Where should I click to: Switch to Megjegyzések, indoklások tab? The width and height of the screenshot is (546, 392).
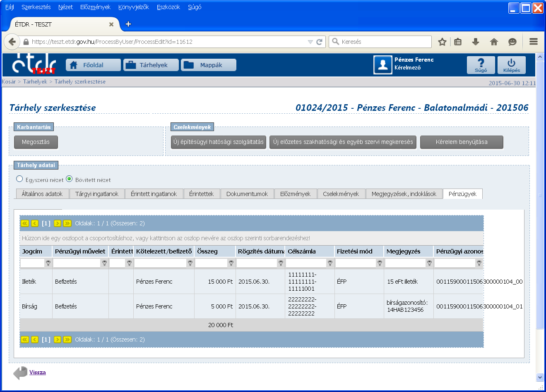(404, 194)
